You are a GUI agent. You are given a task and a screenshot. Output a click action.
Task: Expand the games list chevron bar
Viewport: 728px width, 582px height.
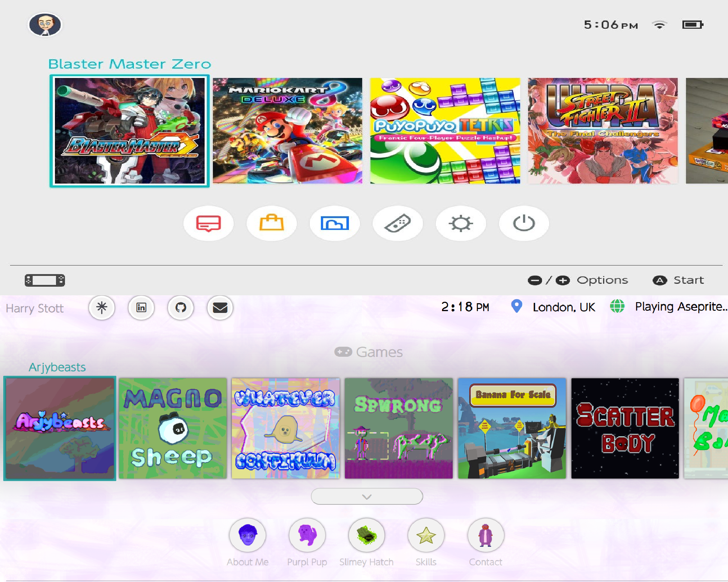pyautogui.click(x=367, y=496)
